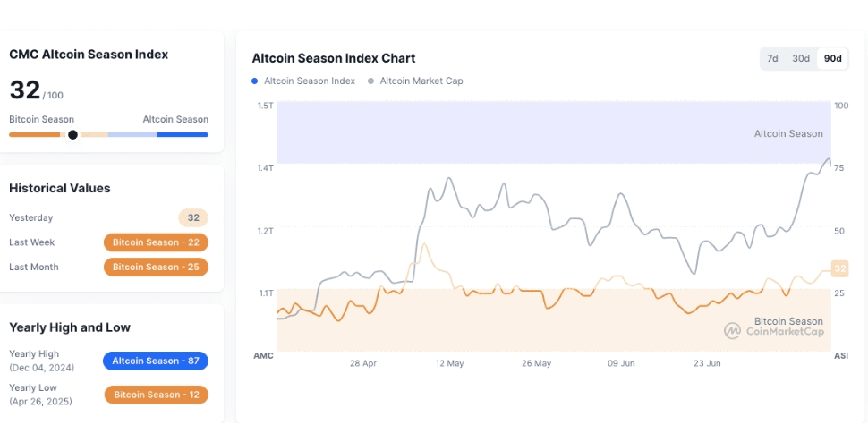Select the 30d time range
Screen dimensions: 868x442
point(800,58)
